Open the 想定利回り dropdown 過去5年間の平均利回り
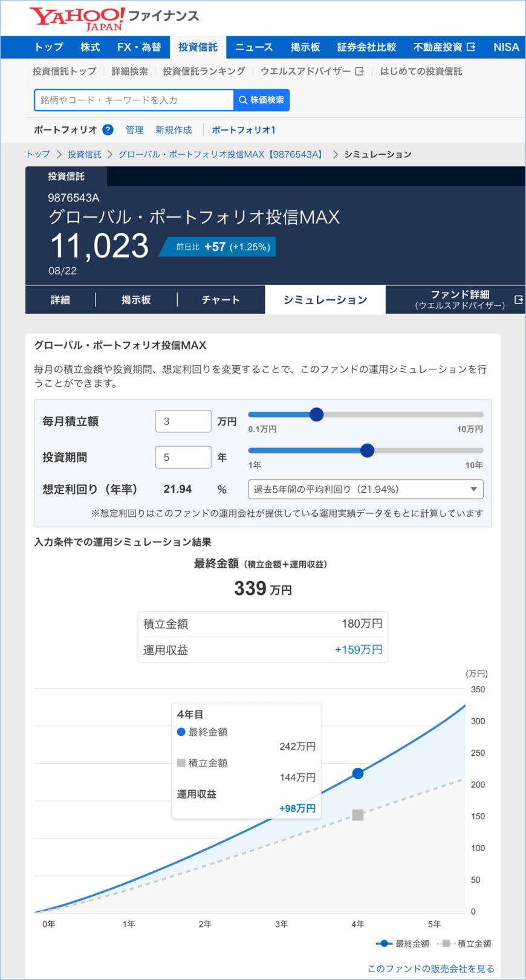Screen dimensions: 526x980 pos(366,489)
